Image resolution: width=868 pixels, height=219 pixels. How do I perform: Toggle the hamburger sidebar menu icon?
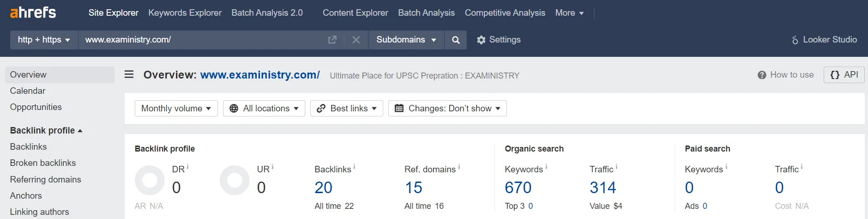129,74
